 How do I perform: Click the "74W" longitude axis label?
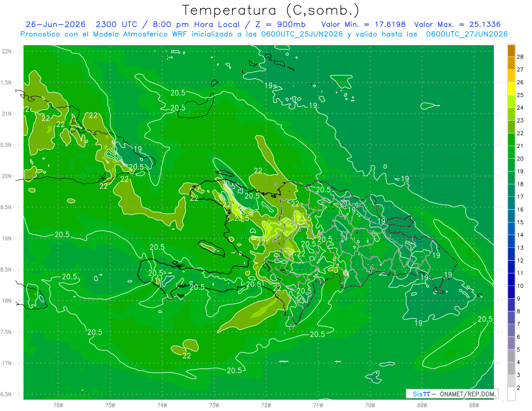coord(162,405)
